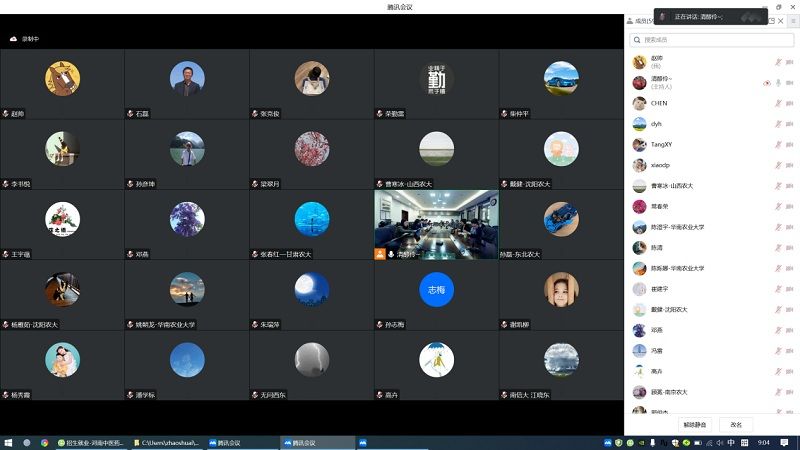Toggle microphone icon for CHEN in member list

777,103
